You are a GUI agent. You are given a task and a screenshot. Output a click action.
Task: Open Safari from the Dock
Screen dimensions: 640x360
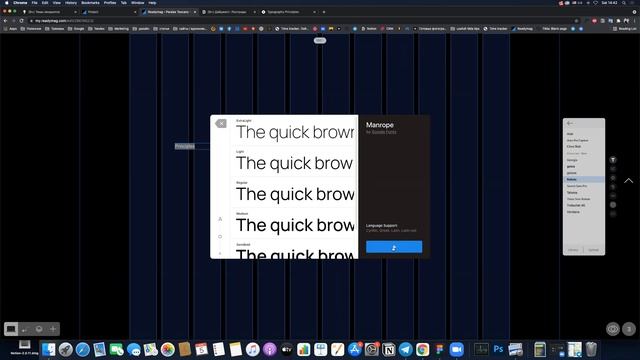tap(82, 349)
